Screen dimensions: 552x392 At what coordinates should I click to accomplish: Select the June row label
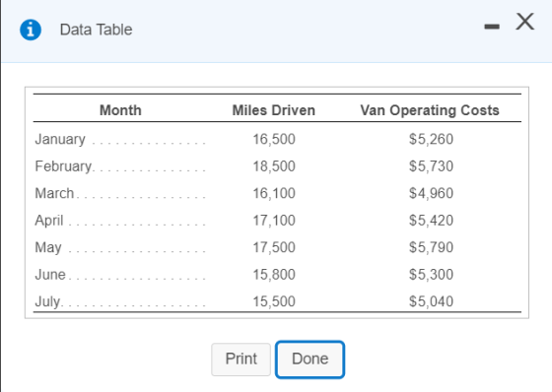50,275
